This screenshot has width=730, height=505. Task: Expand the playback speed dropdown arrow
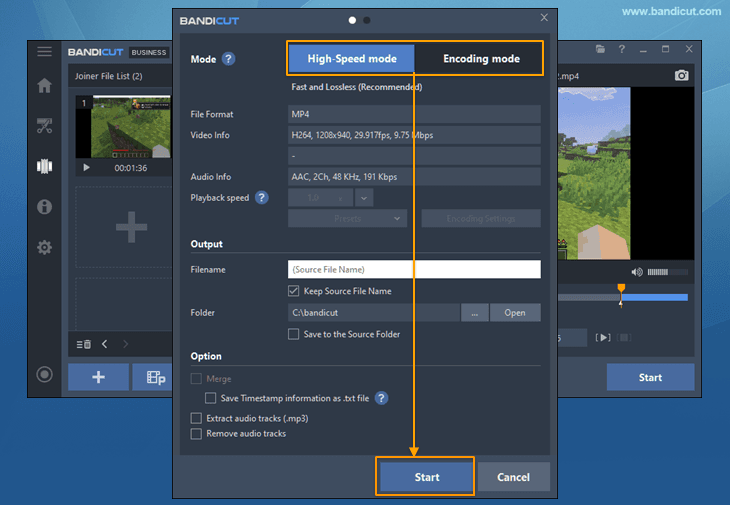(x=364, y=198)
